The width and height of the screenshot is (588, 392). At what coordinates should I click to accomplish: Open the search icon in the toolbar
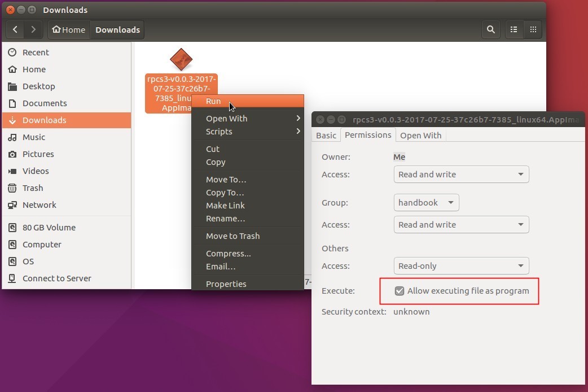pos(490,29)
